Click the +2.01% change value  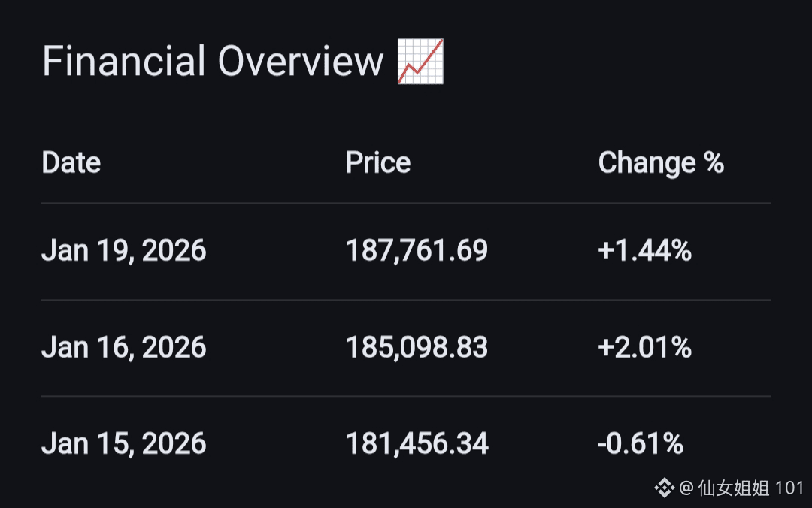tap(644, 347)
